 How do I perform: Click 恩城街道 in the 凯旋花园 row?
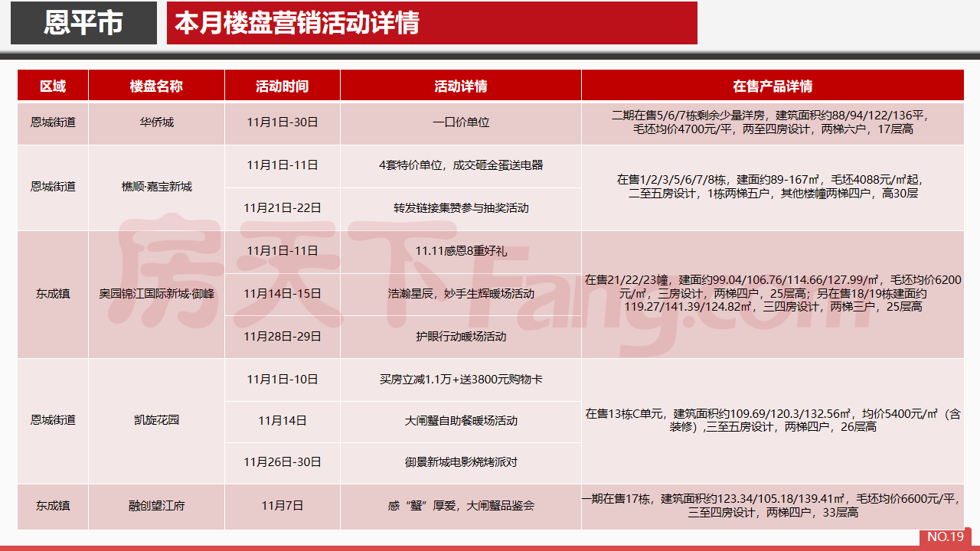coord(53,420)
